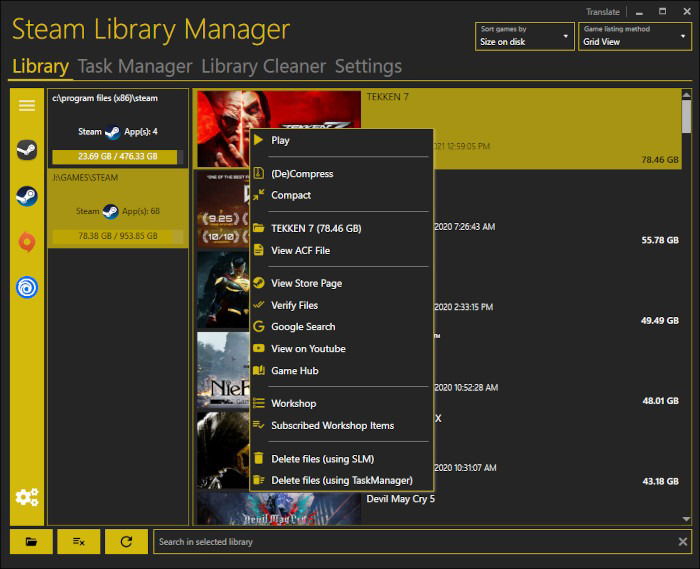
Task: Select the Origin library icon
Action: coord(27,242)
